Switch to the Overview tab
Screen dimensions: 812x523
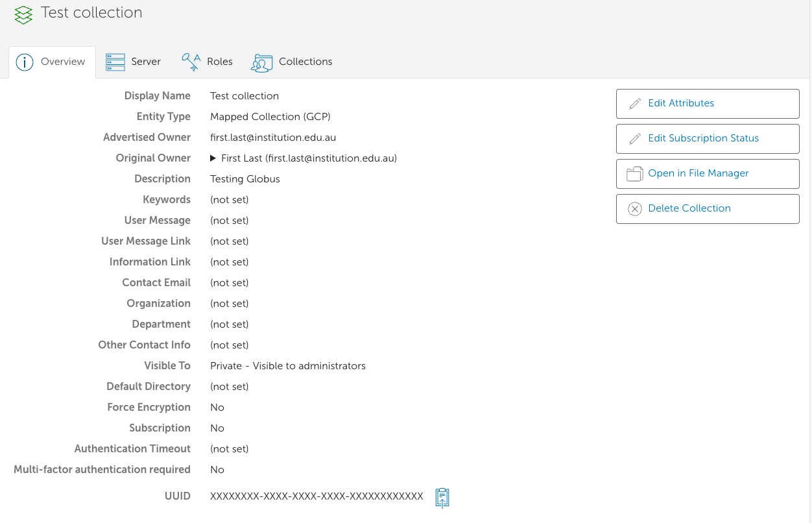click(52, 62)
